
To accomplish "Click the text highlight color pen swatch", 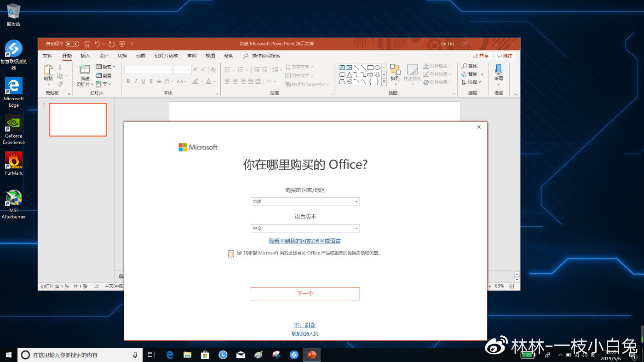I will pos(195,81).
